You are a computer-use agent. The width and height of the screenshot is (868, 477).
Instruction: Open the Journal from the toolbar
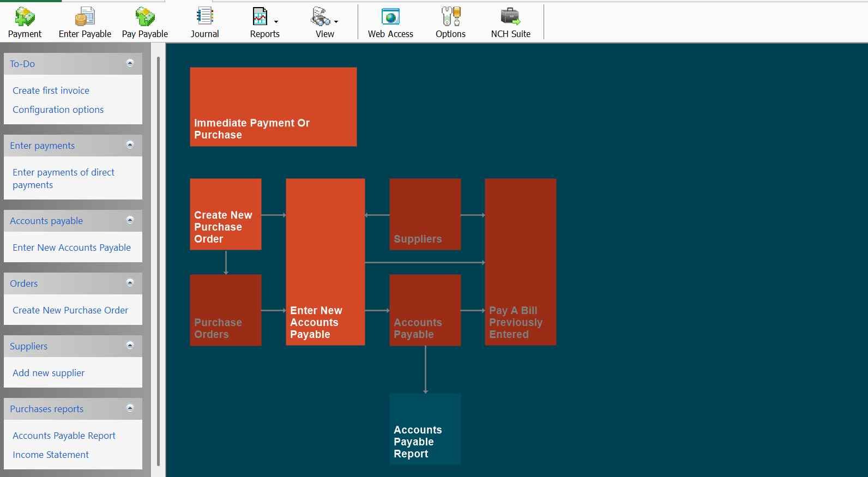pos(204,22)
